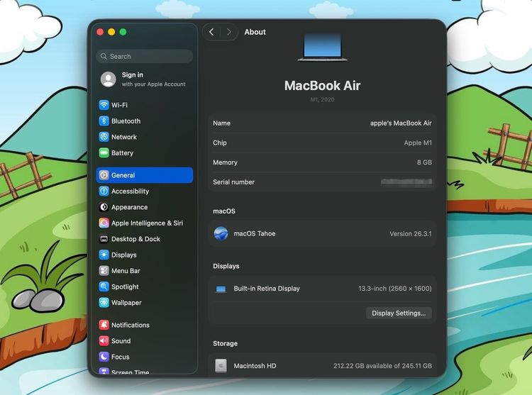Click the Memory value "8 GB"
532x395 pixels.
[x=424, y=162]
